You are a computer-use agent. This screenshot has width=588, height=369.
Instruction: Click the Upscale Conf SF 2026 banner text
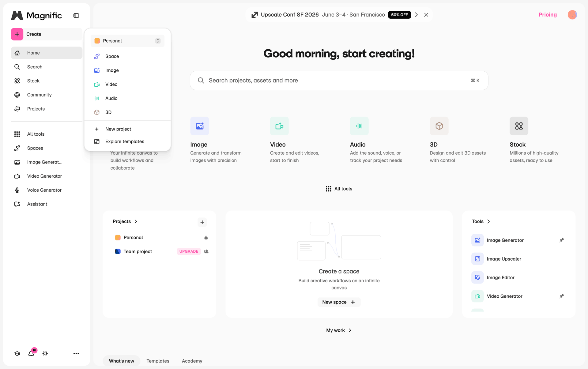click(x=290, y=15)
